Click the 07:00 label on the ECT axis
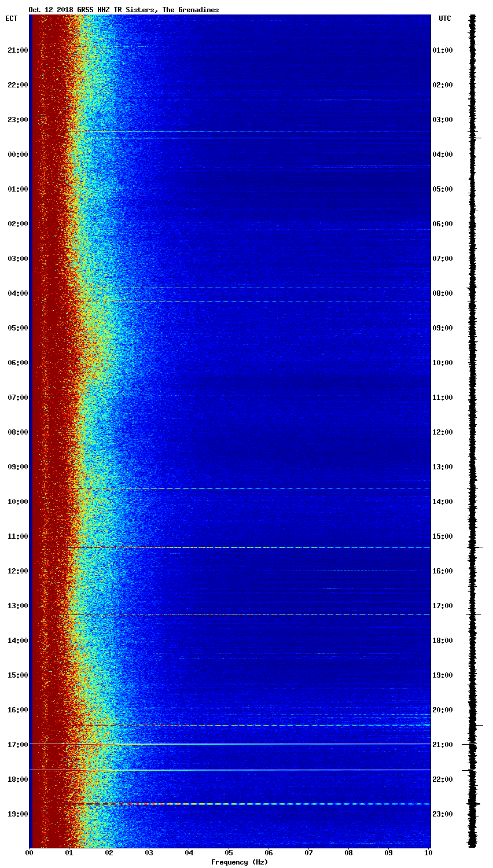The height and width of the screenshot is (868, 493). click(17, 398)
